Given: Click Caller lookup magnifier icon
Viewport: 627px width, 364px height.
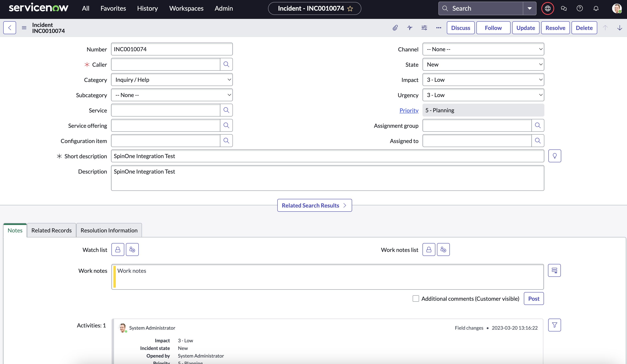Looking at the screenshot, I should pyautogui.click(x=226, y=64).
